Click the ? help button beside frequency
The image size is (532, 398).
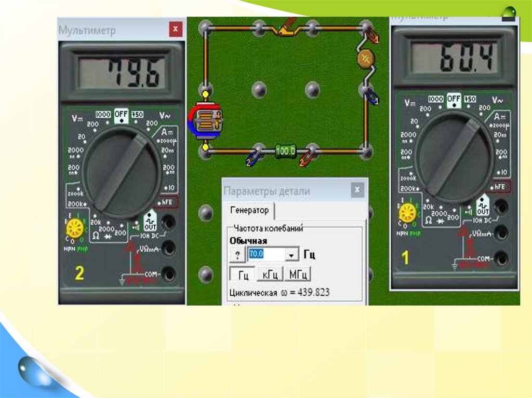click(x=237, y=255)
